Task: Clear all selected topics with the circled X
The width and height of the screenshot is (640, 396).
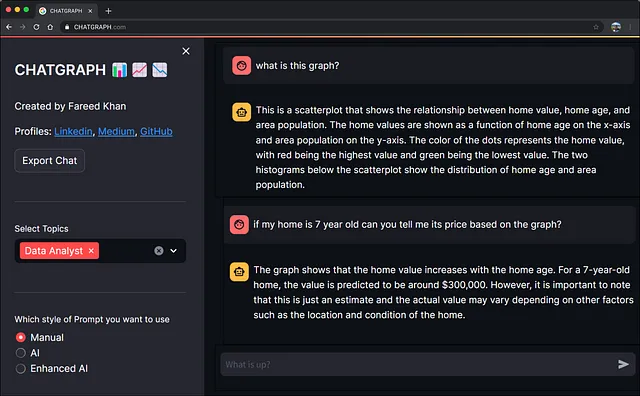Action: [159, 251]
